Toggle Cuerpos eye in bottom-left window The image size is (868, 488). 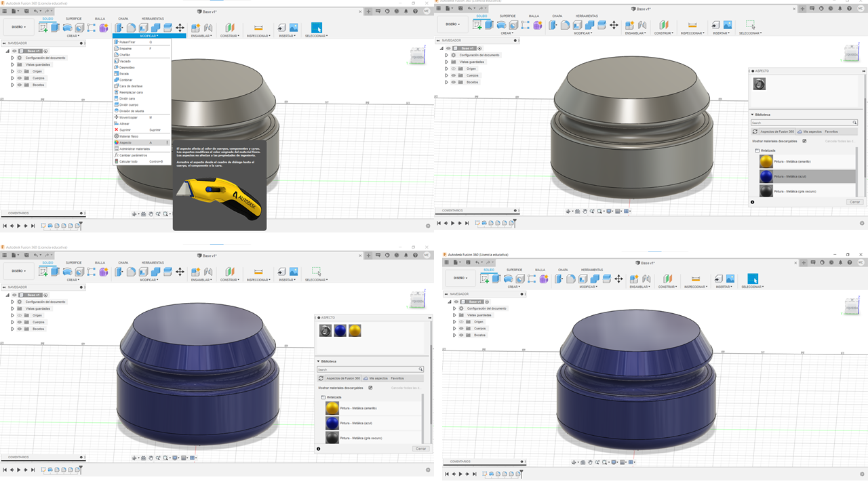(x=19, y=322)
